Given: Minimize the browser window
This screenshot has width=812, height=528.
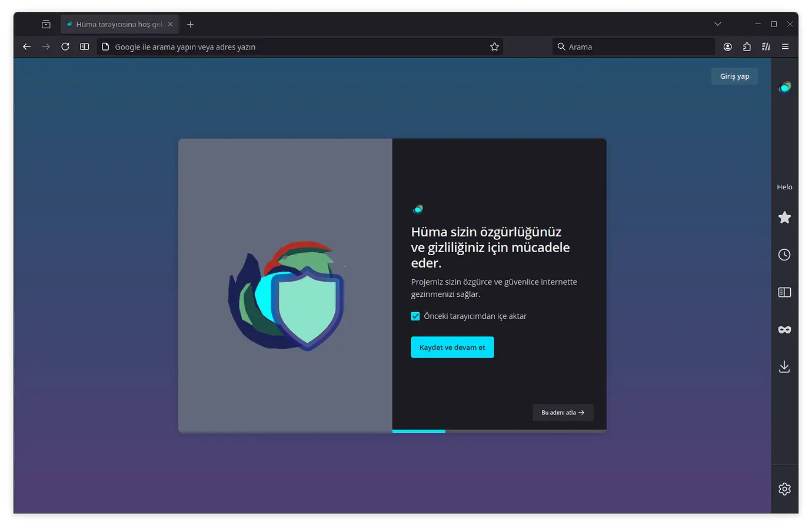Looking at the screenshot, I should pos(758,24).
